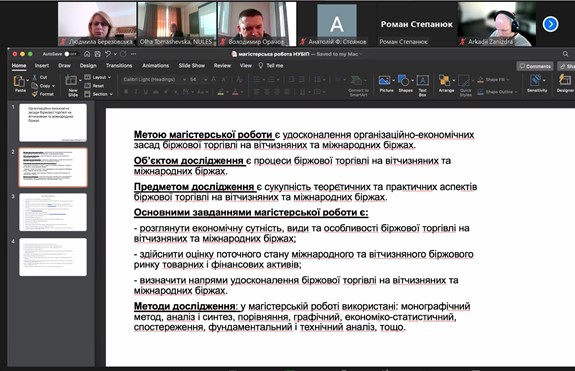Open the Layout dropdown
The image size is (575, 371).
(x=98, y=77)
